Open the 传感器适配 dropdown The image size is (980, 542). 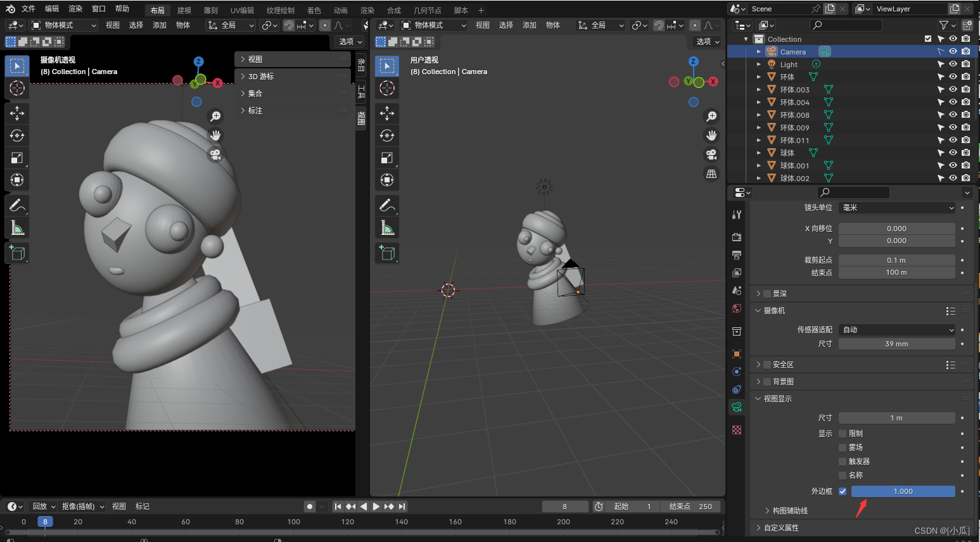point(897,330)
